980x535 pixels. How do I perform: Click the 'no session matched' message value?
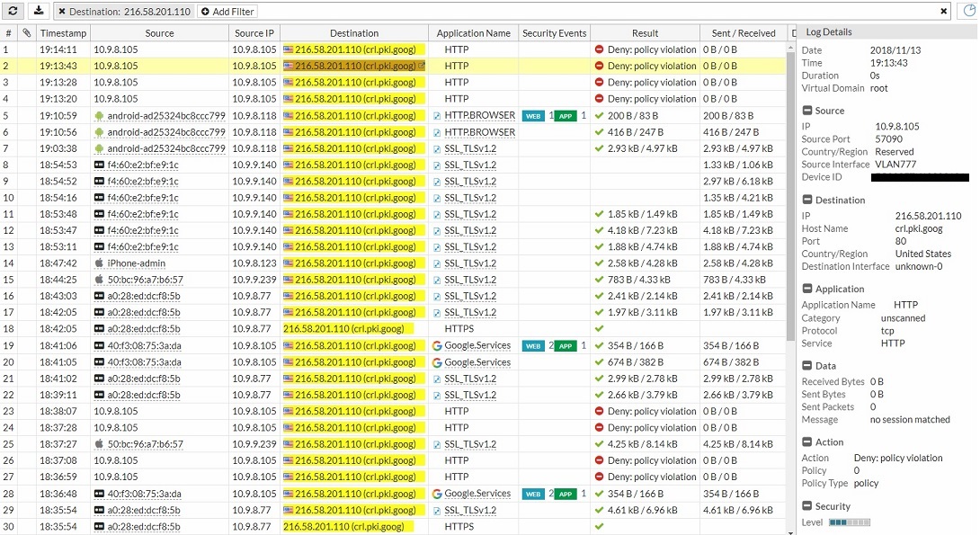click(x=910, y=419)
